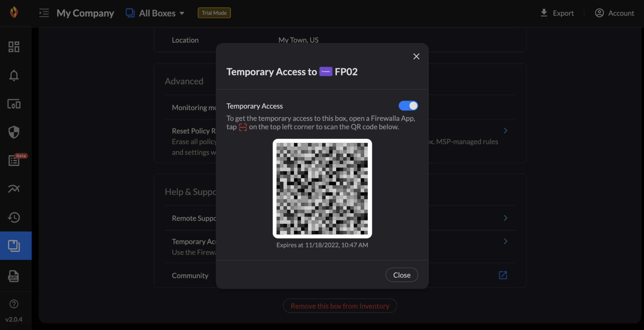Expand the Reset Policy row chevron
This screenshot has height=330, width=644.
(505, 131)
